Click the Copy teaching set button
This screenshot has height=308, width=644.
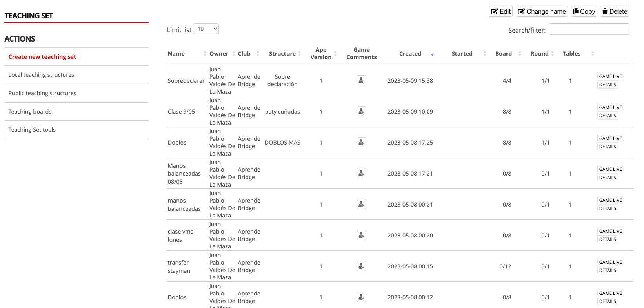[x=584, y=11]
